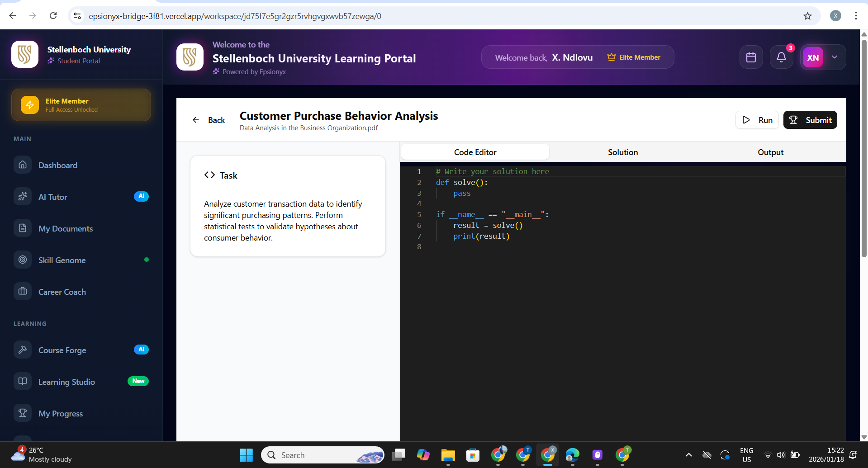
Task: View site information icon in the address bar
Action: (77, 16)
